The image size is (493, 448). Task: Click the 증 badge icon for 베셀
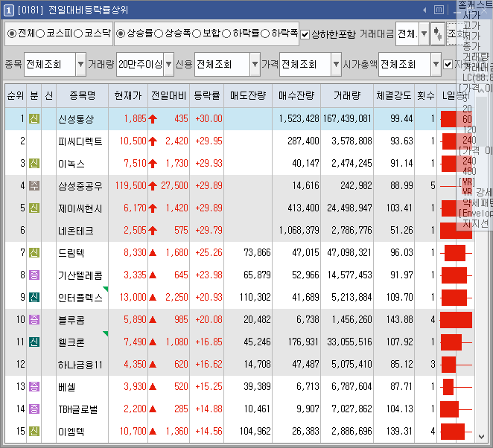pyautogui.click(x=34, y=386)
